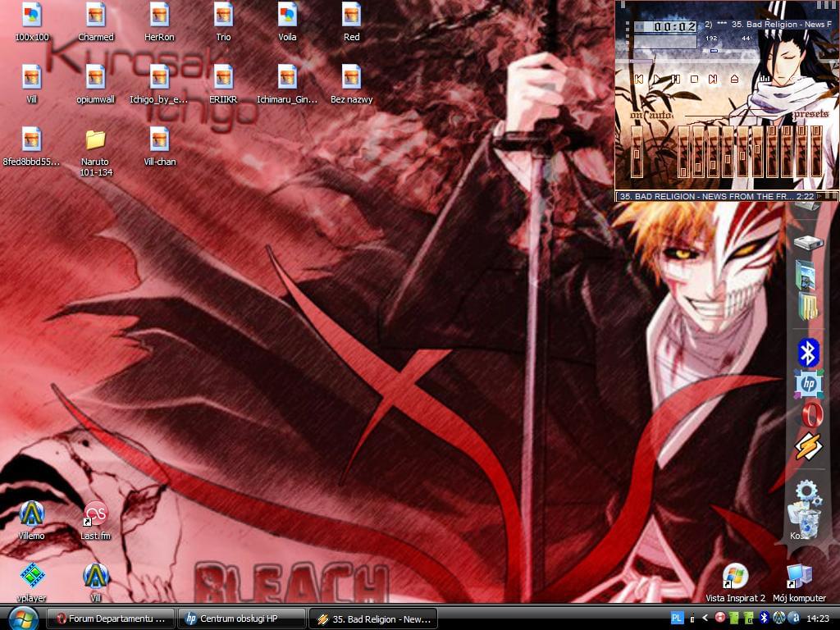Screen dimensions: 840x630
Task: Toggle the equalizer 'auto' switch
Action: pos(660,115)
